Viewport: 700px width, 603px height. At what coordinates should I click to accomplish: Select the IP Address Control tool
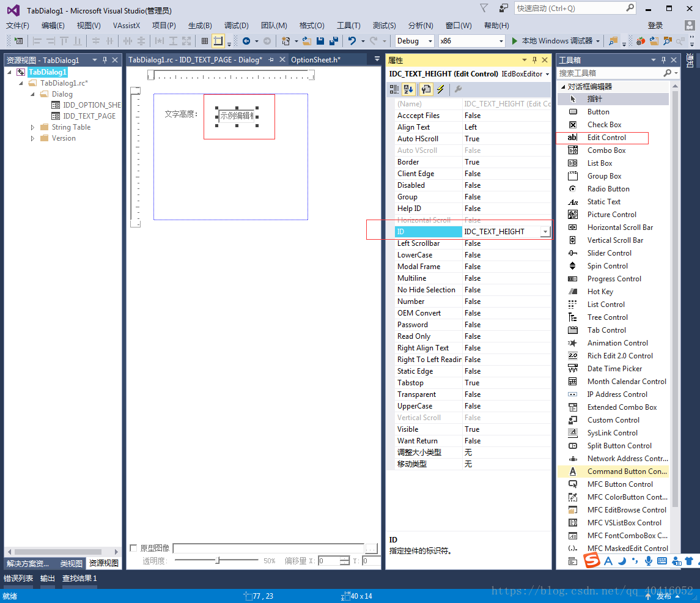click(x=617, y=394)
